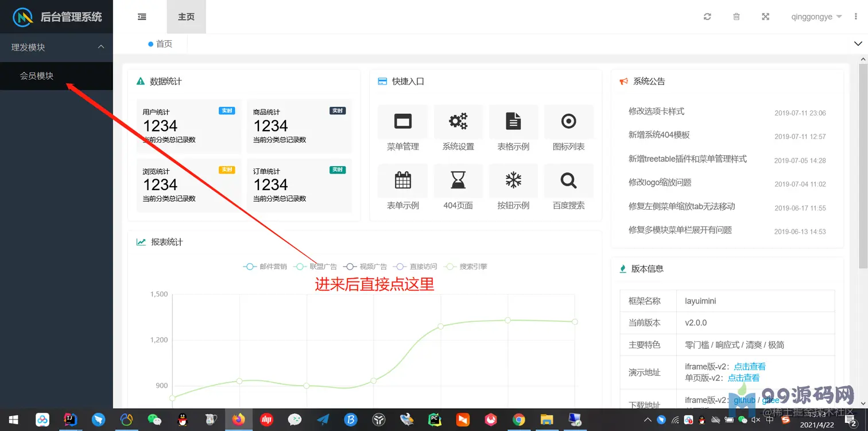Click the 中 input method indicator
The width and height of the screenshot is (868, 431).
(770, 420)
